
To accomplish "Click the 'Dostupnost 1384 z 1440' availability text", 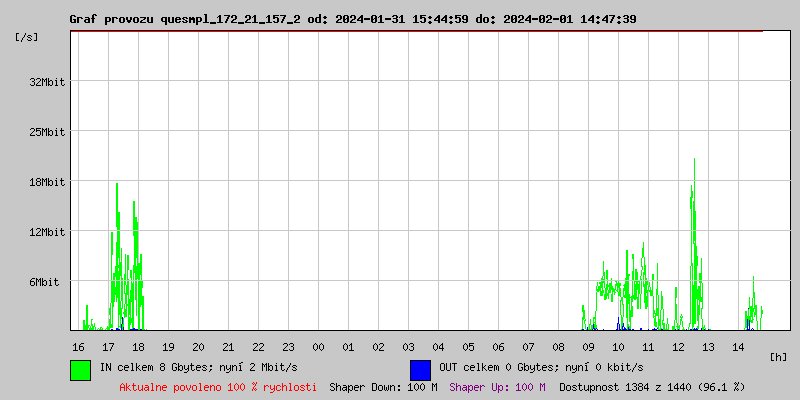I will point(652,386).
